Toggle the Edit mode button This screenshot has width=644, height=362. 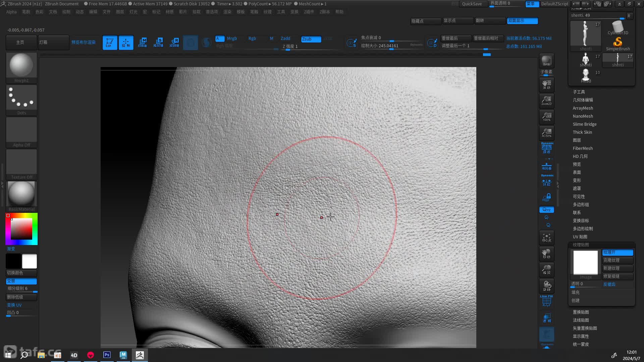tap(110, 43)
